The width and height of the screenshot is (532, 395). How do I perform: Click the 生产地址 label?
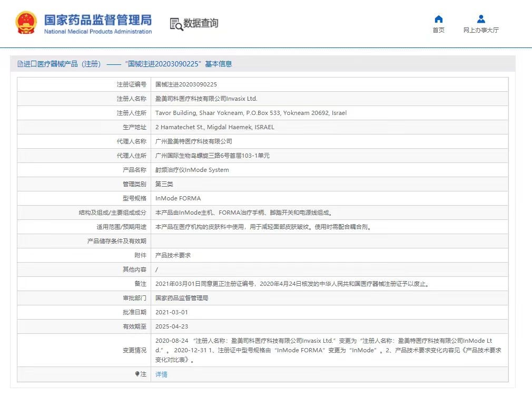pos(134,128)
